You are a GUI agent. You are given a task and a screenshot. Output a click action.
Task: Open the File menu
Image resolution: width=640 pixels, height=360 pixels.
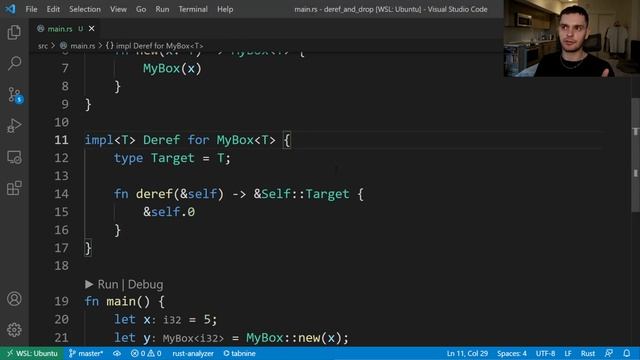tap(31, 9)
